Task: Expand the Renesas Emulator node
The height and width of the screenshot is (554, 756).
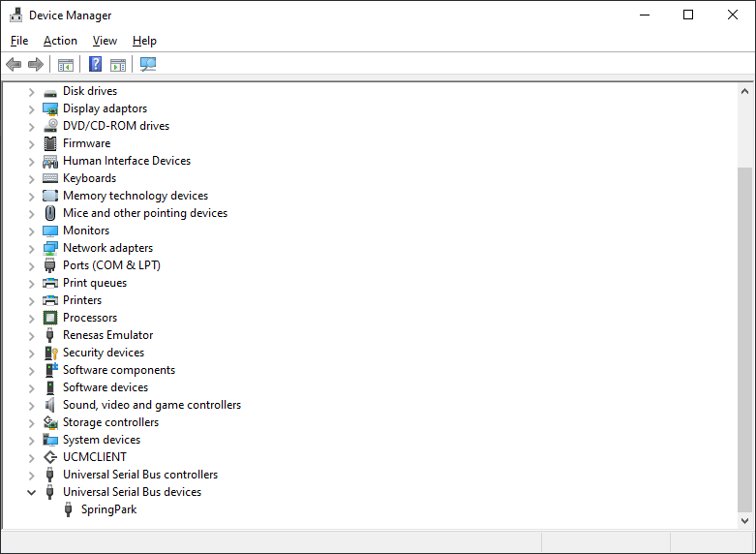Action: 31,335
